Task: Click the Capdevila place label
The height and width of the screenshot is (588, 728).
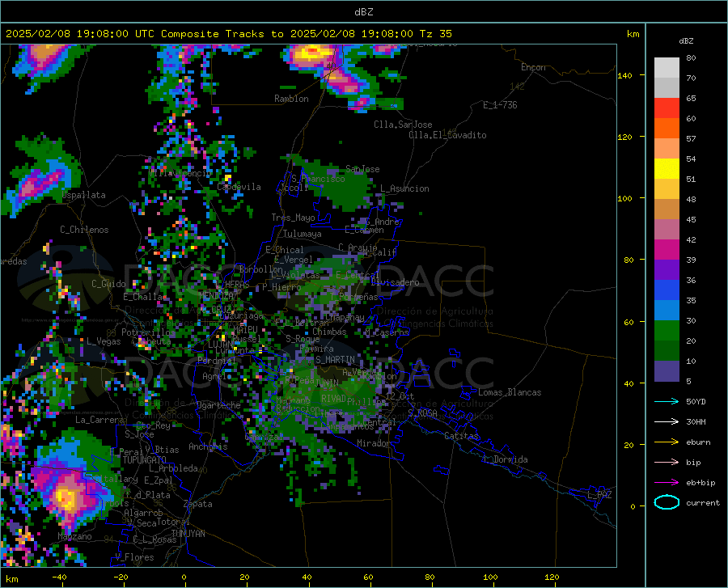Action: click(x=239, y=187)
